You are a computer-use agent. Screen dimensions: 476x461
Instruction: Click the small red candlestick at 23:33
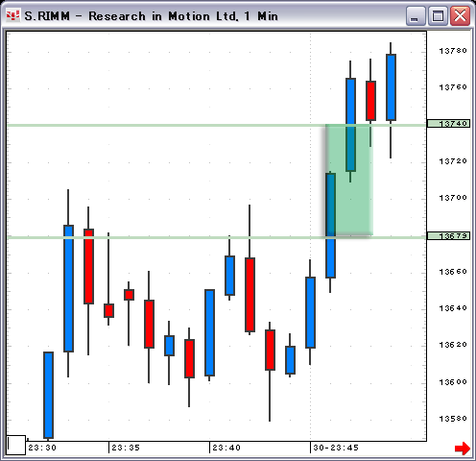(108, 310)
